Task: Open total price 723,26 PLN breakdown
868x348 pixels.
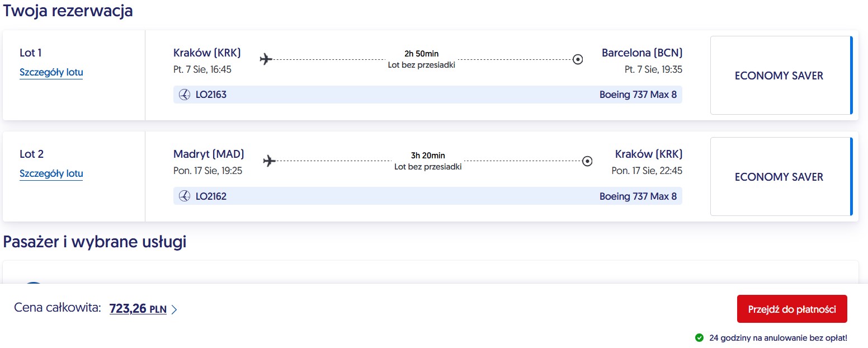Action: (138, 308)
